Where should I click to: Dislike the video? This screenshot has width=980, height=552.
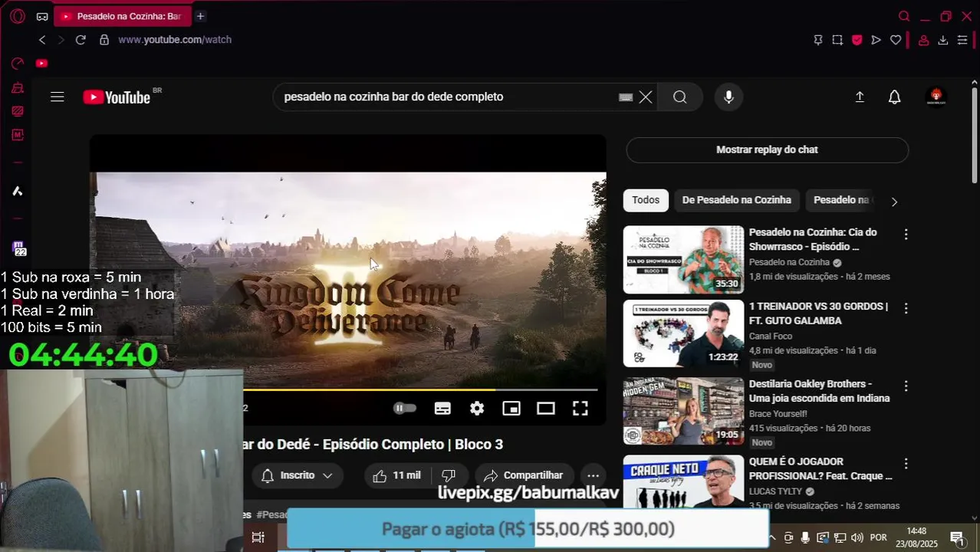[449, 476]
